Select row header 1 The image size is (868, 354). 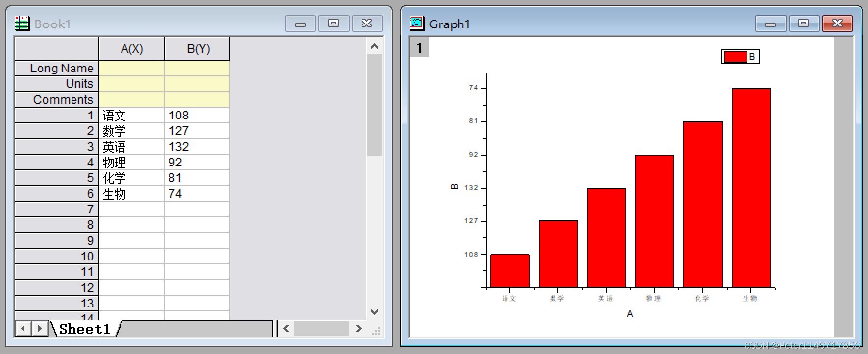point(57,115)
